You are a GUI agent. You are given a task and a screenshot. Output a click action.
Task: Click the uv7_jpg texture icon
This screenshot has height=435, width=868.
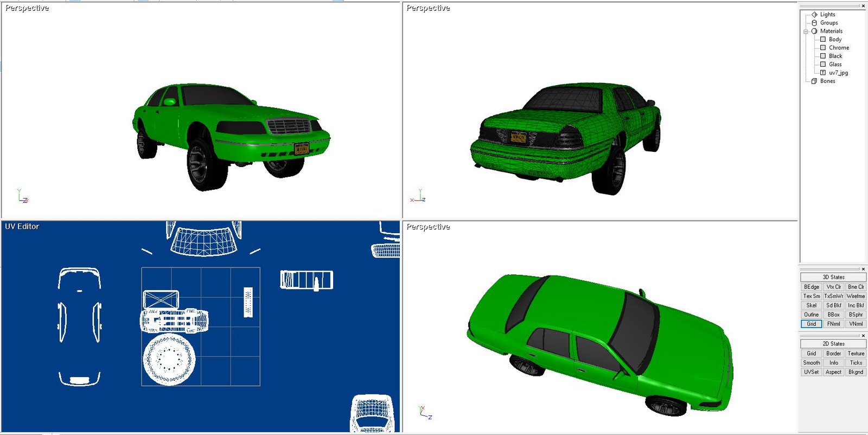[823, 73]
